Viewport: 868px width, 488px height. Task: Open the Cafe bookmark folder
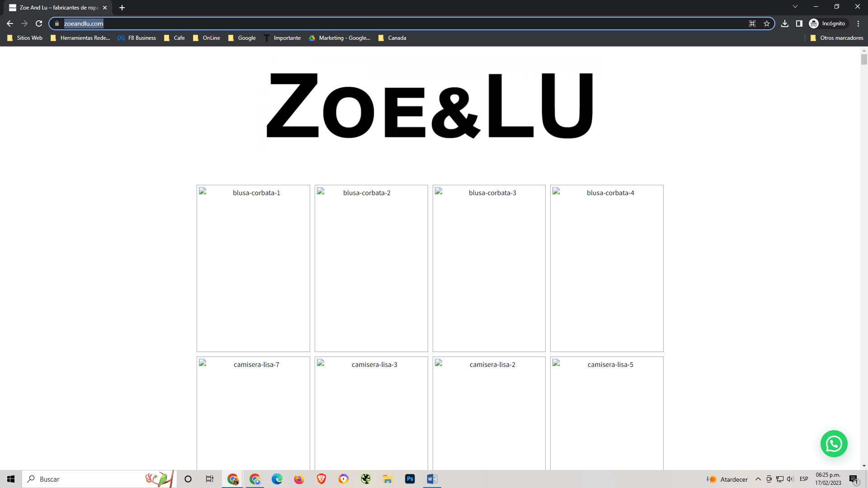pos(175,38)
